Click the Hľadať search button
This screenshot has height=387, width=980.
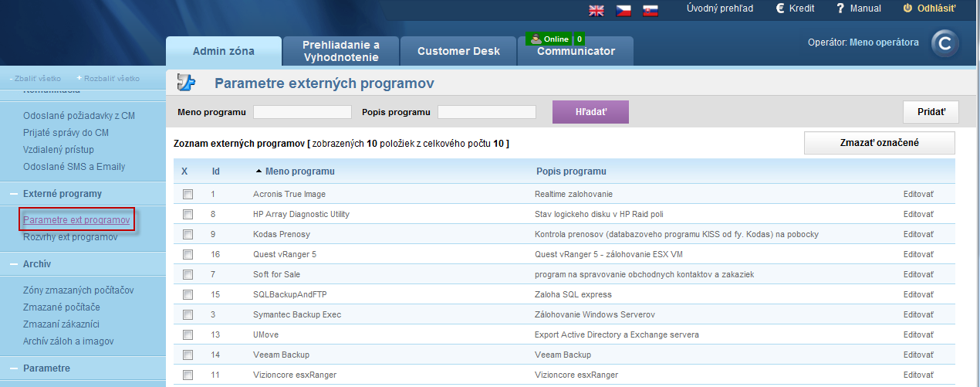pyautogui.click(x=591, y=112)
